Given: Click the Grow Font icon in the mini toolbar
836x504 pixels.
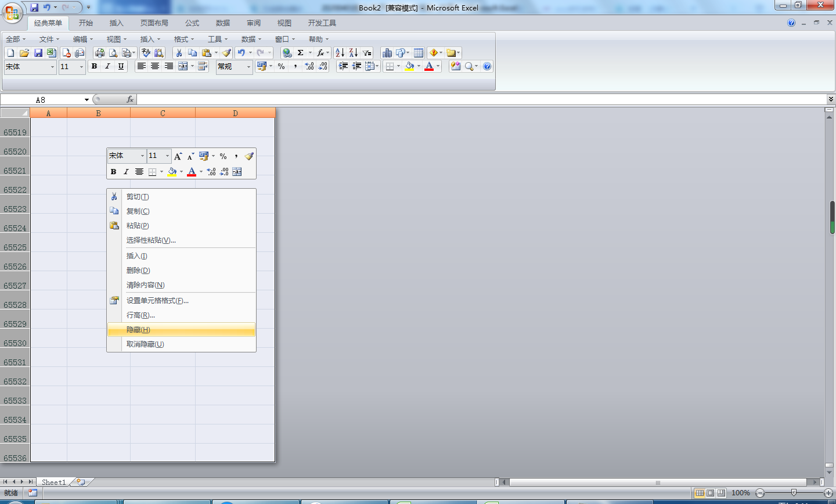Looking at the screenshot, I should click(178, 156).
